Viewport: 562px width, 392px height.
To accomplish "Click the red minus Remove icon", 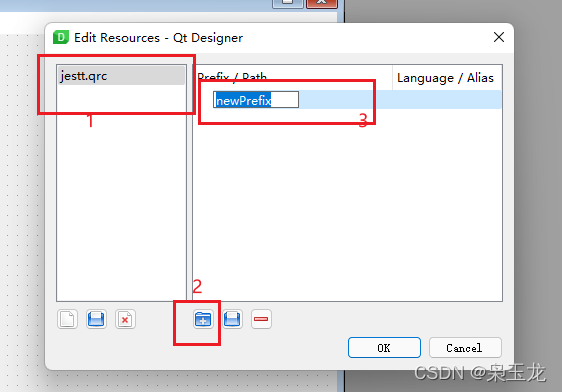I will tap(261, 319).
